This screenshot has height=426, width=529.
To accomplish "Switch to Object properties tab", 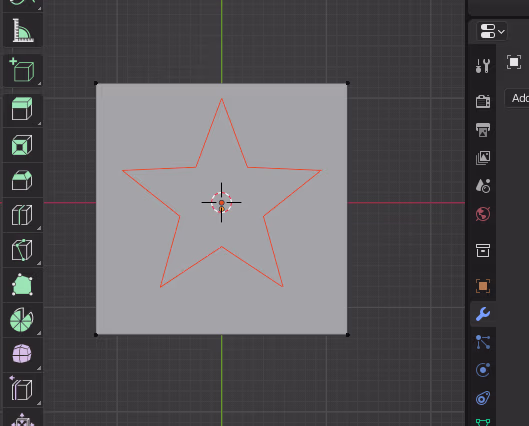I will (x=483, y=286).
